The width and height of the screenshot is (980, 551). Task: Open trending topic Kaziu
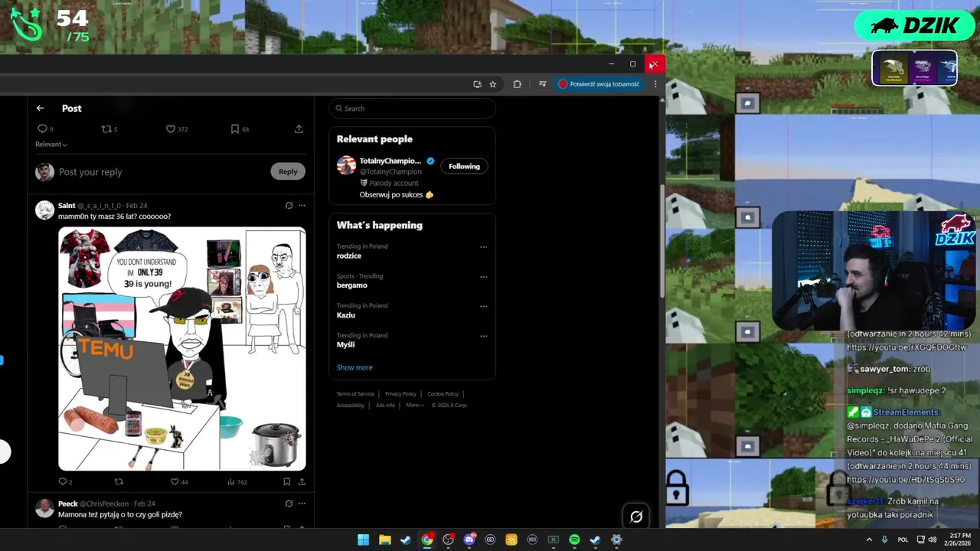pyautogui.click(x=346, y=315)
